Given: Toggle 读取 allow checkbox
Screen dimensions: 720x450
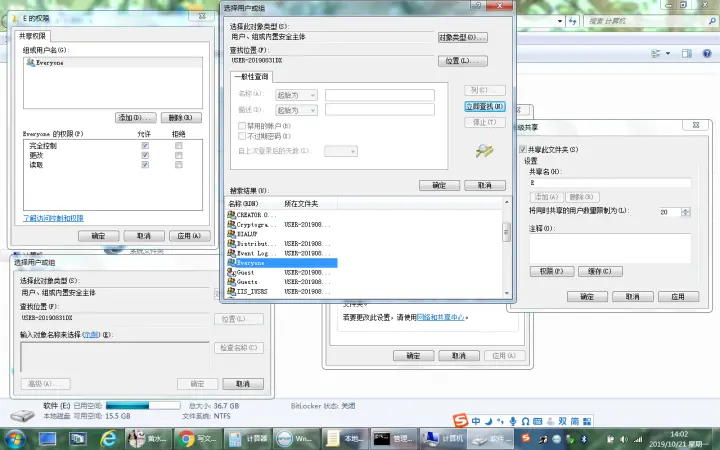Looking at the screenshot, I should point(145,164).
